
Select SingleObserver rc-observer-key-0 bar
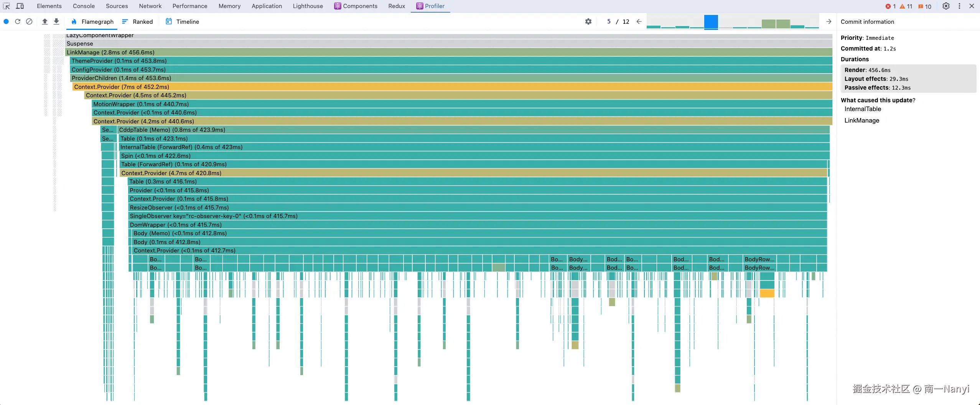pyautogui.click(x=478, y=216)
